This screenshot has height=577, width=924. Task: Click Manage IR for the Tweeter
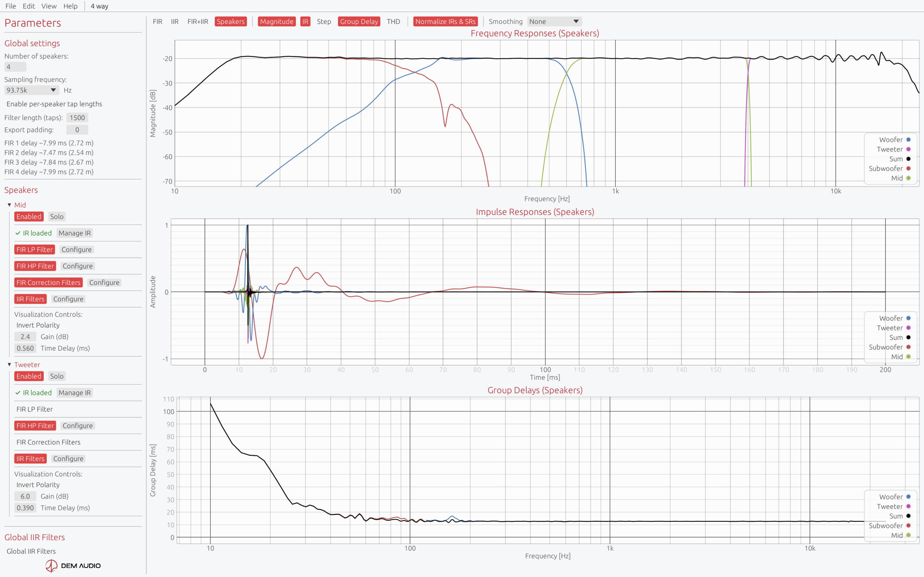(x=74, y=393)
